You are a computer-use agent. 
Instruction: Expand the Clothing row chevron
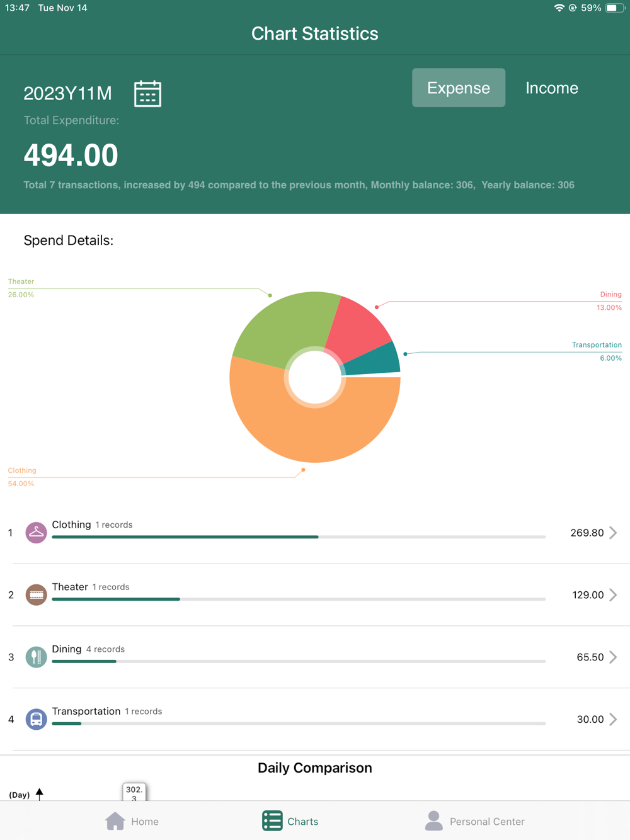click(x=613, y=533)
